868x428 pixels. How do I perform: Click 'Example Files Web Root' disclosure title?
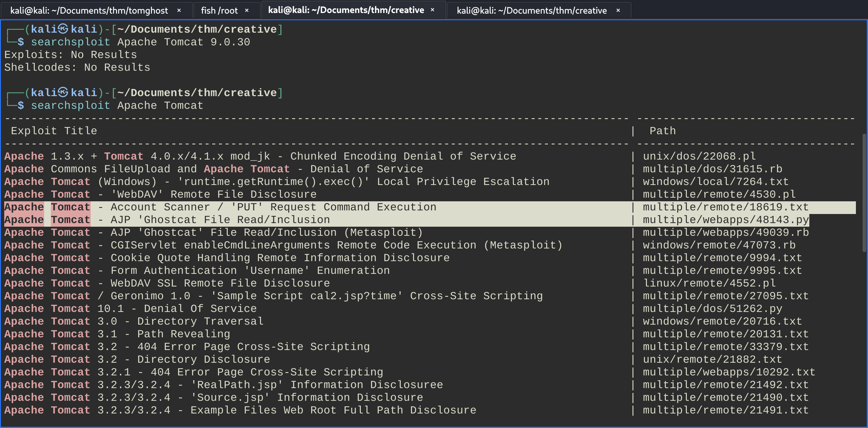(240, 410)
